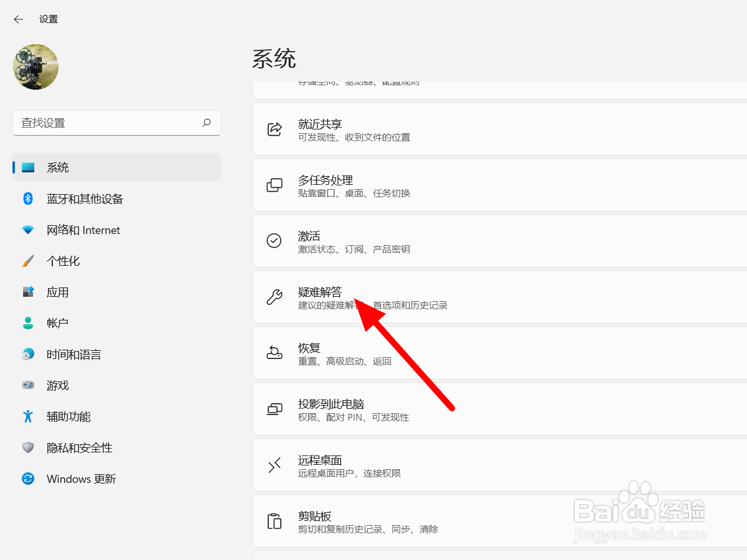Open the privacy shield icon
The width and height of the screenshot is (747, 560).
[x=28, y=447]
